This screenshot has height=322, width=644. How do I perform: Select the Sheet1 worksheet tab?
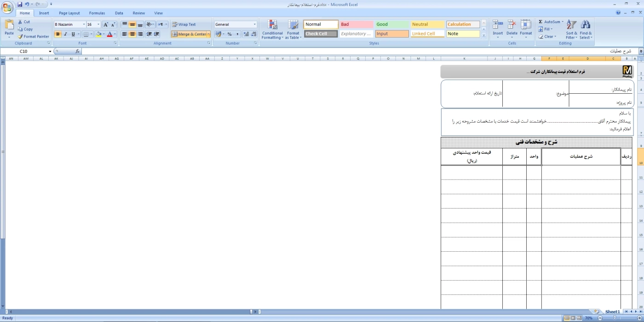tap(612, 312)
